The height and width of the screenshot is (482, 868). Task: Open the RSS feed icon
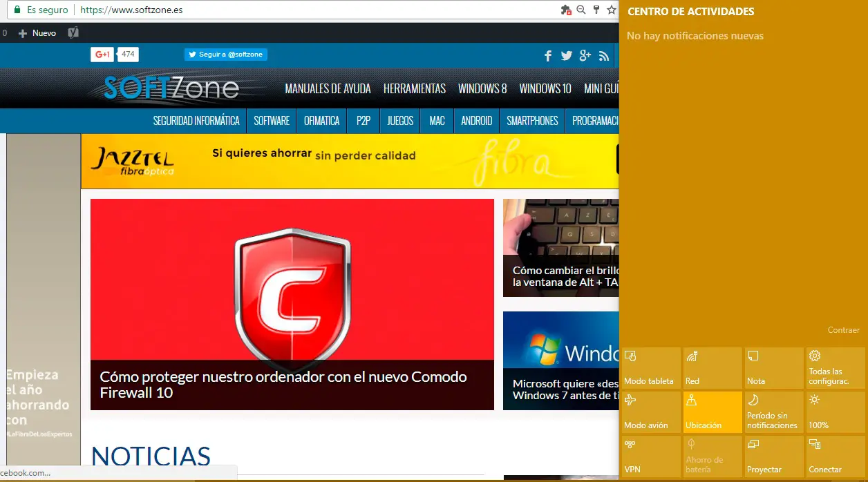click(x=604, y=56)
